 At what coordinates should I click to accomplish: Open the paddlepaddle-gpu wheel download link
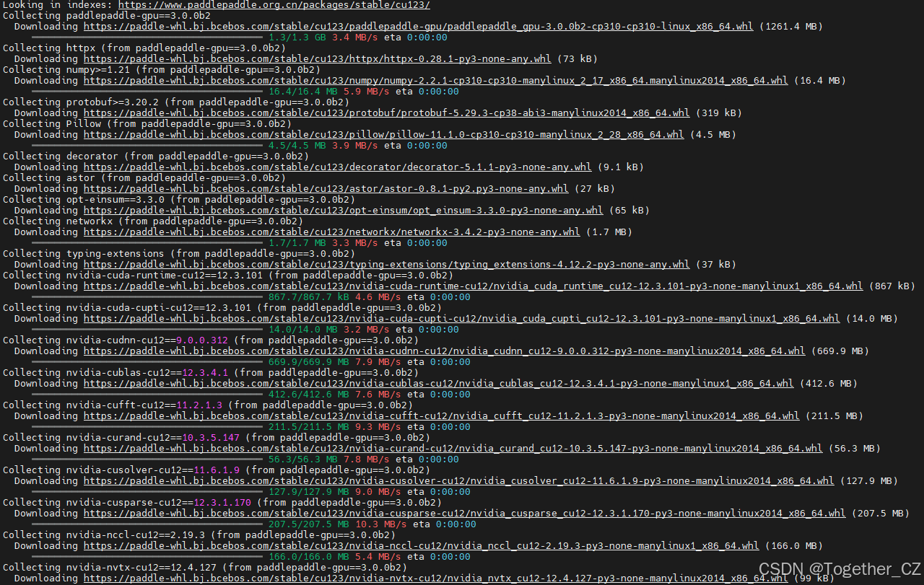coord(419,26)
